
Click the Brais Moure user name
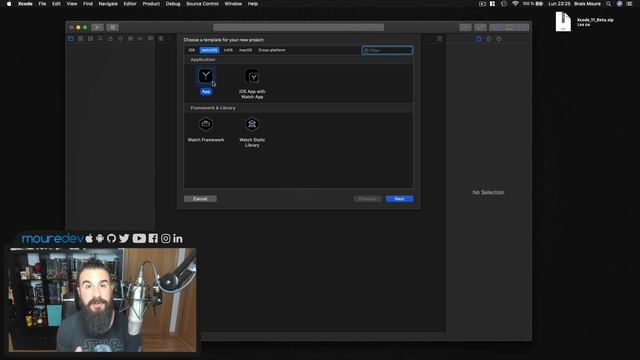tap(587, 4)
